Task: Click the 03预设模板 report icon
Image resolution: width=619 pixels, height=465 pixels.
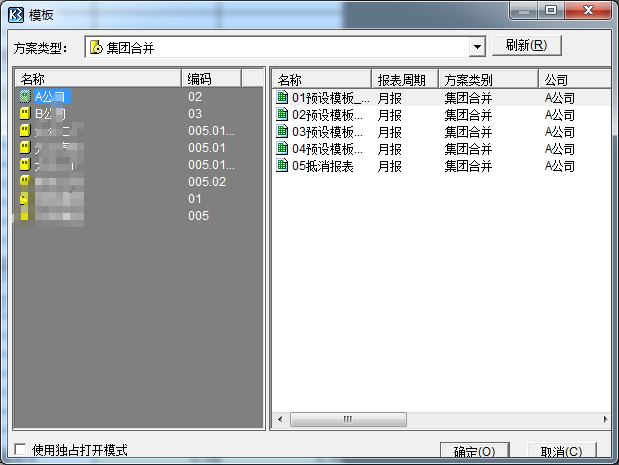Action: tap(283, 132)
